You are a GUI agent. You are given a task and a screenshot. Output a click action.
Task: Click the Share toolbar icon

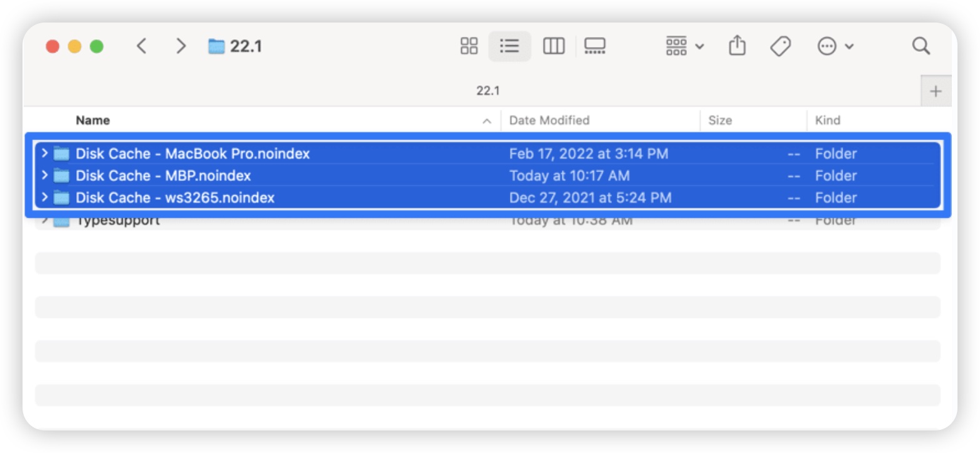click(737, 45)
